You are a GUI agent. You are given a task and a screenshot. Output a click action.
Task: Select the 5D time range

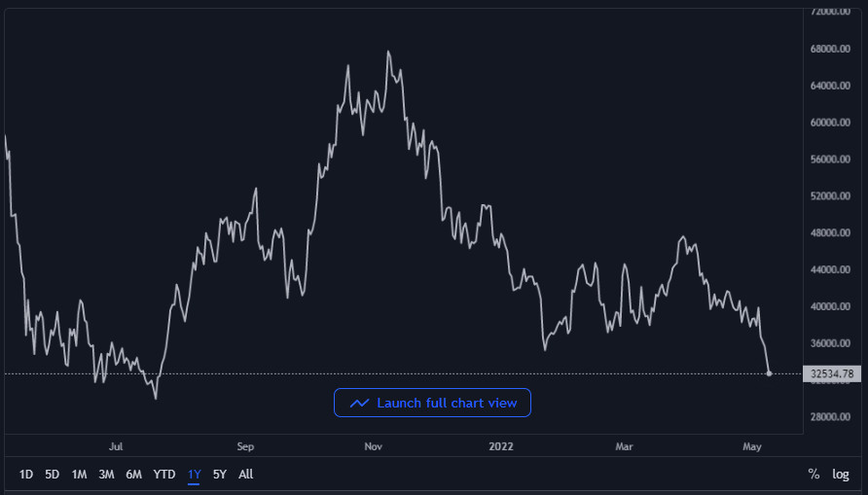coord(53,475)
